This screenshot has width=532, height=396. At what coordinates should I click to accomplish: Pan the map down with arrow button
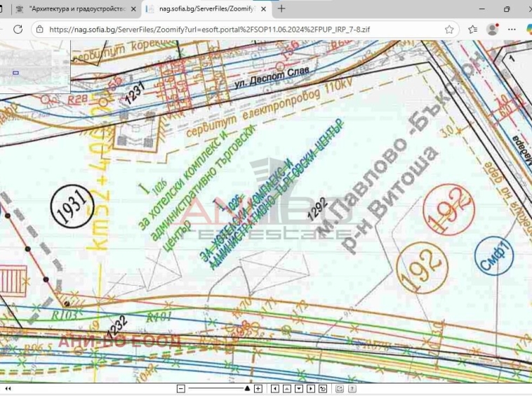coord(299,388)
